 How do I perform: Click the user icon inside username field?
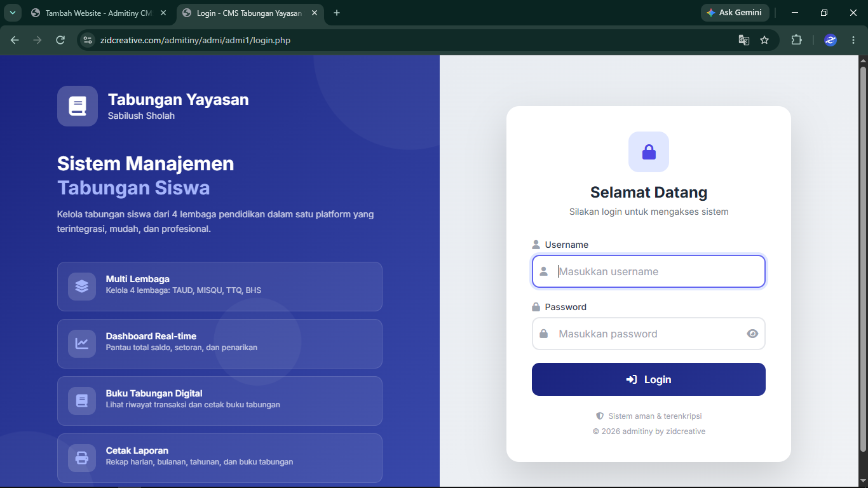pyautogui.click(x=544, y=271)
